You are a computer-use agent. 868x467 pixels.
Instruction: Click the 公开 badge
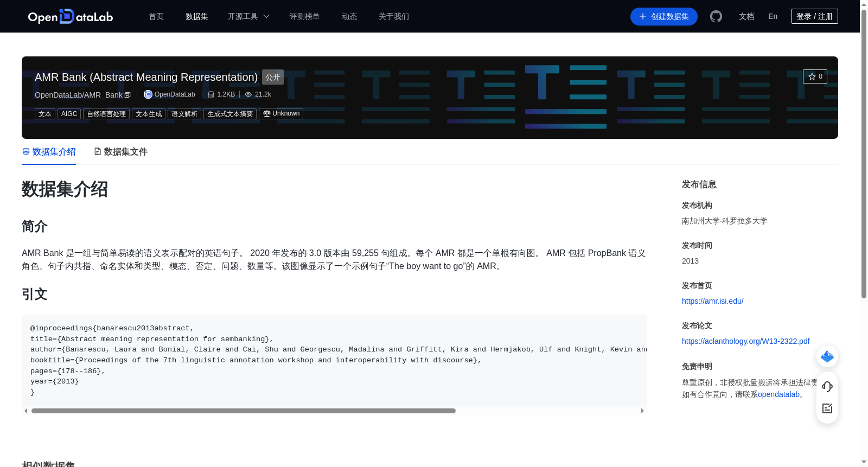point(273,77)
